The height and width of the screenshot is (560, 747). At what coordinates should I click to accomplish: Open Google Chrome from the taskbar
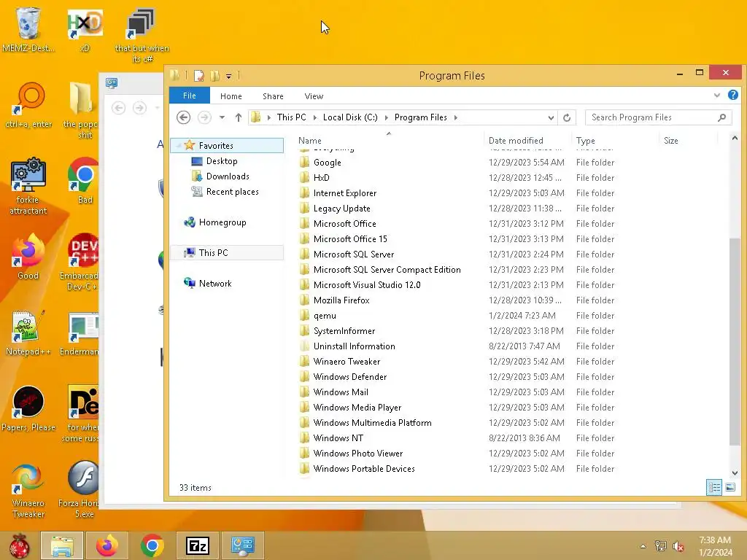(152, 545)
